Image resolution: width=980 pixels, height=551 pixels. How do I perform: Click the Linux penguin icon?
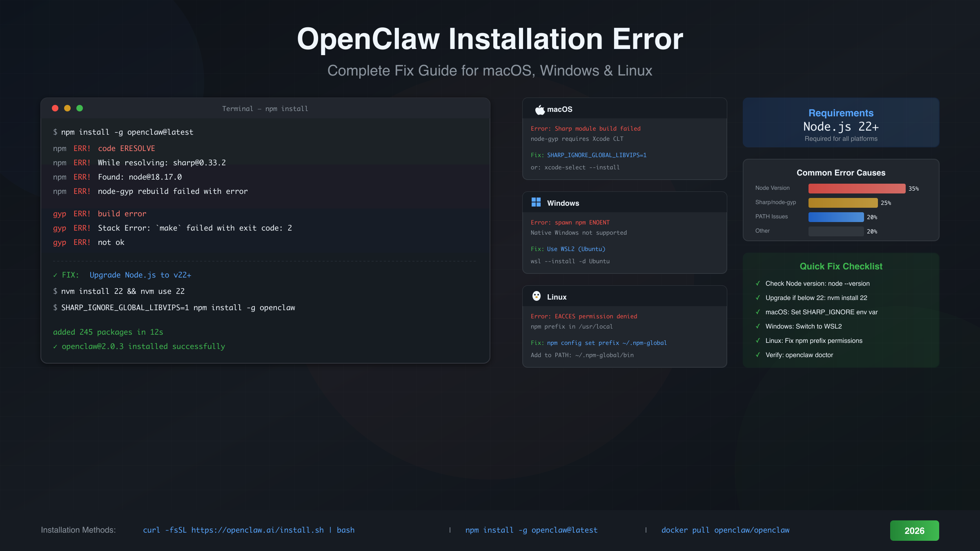(x=537, y=297)
